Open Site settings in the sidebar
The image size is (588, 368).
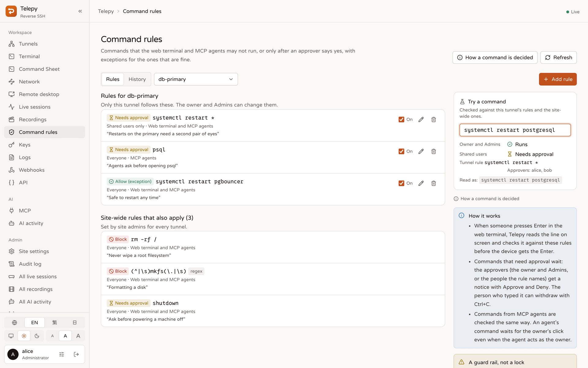pos(45,251)
